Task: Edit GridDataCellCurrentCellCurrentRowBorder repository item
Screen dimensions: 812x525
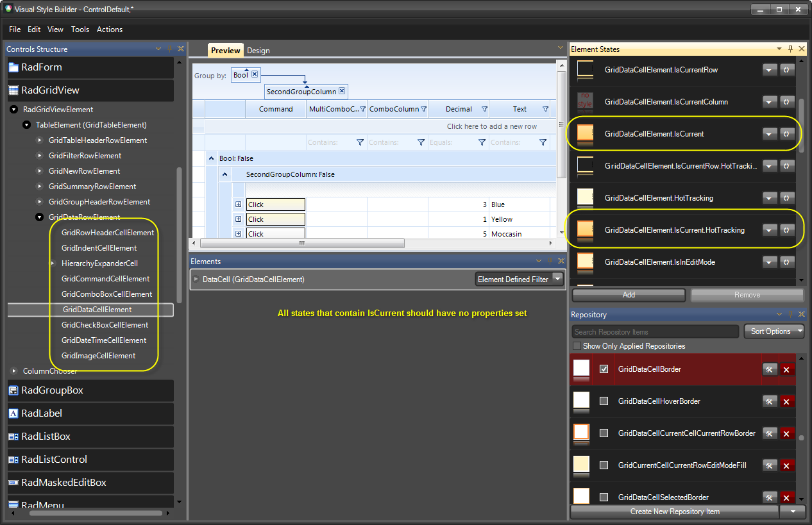Action: pyautogui.click(x=770, y=433)
